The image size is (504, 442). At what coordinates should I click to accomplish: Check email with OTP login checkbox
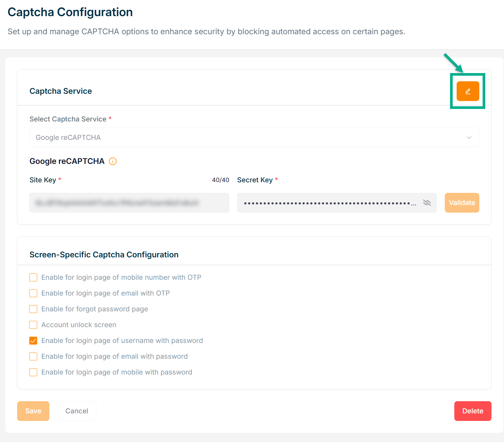coord(33,293)
